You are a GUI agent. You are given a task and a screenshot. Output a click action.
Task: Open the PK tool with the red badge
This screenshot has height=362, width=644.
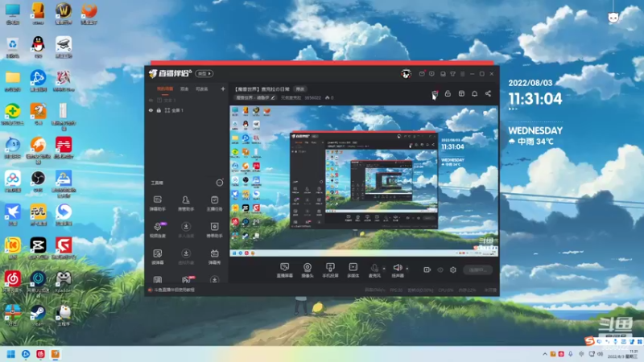[187, 280]
